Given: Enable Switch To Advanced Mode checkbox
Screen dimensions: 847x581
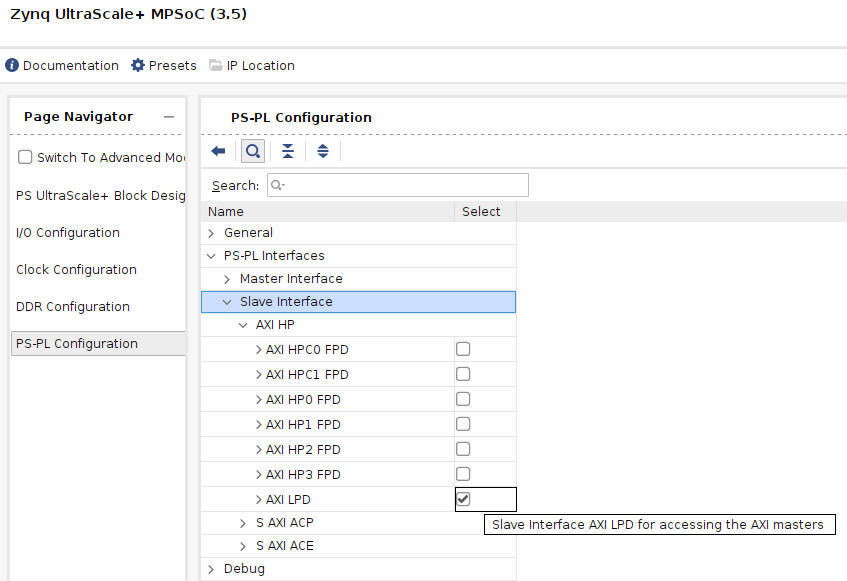Looking at the screenshot, I should pos(25,158).
